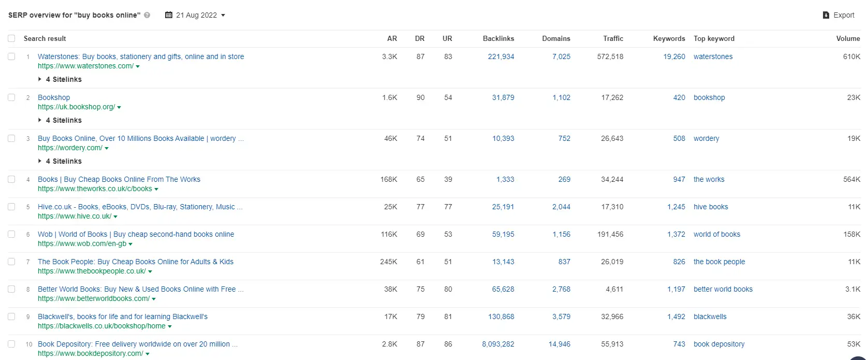Sort by the DR column header
This screenshot has width=868, height=360.
tap(420, 38)
